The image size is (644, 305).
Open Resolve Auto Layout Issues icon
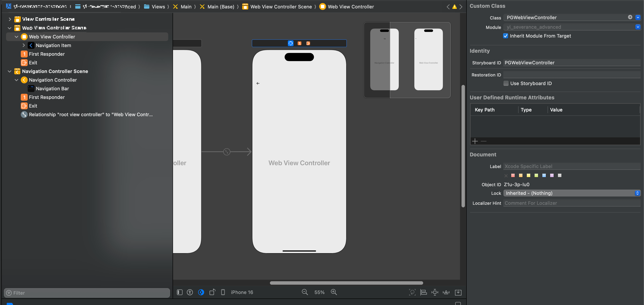[x=446, y=292]
